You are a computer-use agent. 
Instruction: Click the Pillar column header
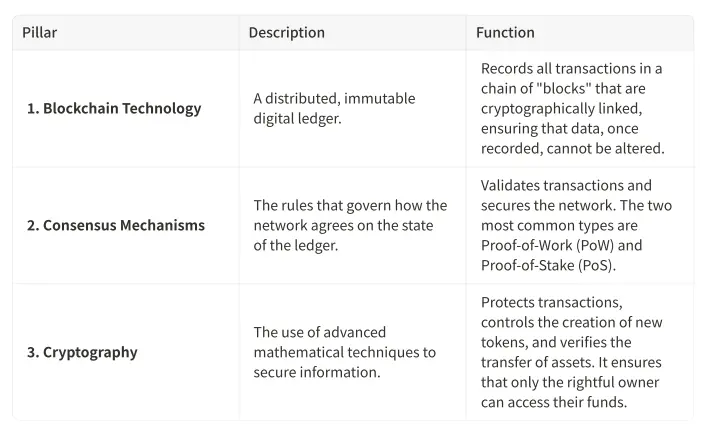[40, 32]
